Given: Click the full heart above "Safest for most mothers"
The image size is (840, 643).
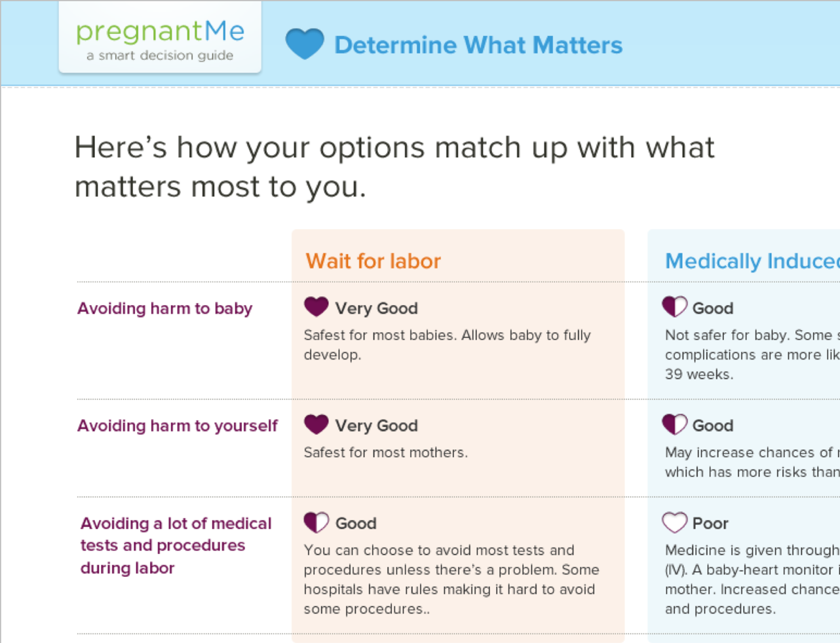Looking at the screenshot, I should click(316, 424).
